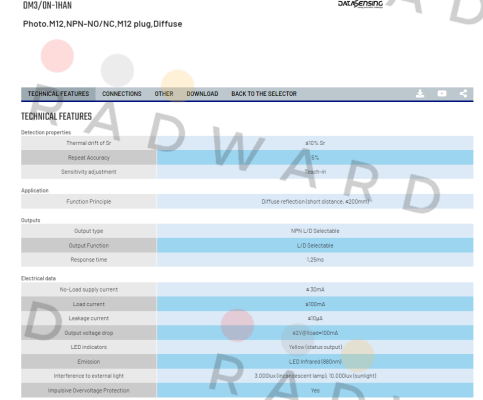
Task: Select the Technical Features tab
Action: (58, 94)
